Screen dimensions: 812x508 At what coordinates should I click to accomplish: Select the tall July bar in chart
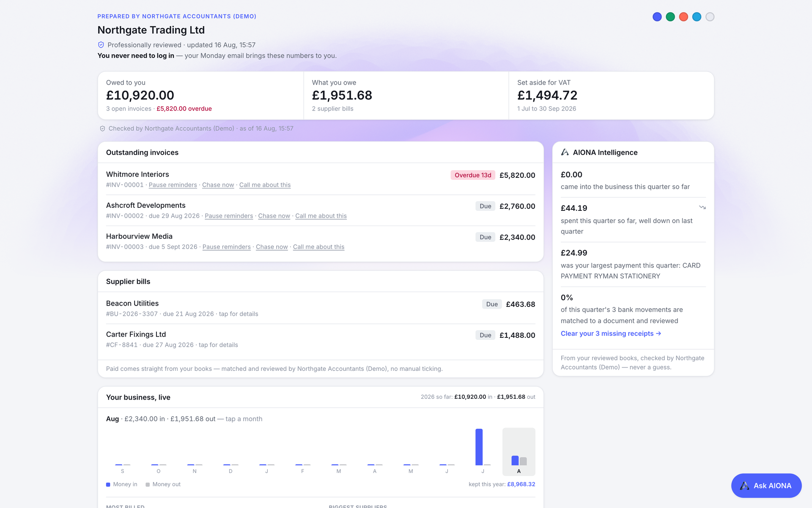click(x=479, y=447)
